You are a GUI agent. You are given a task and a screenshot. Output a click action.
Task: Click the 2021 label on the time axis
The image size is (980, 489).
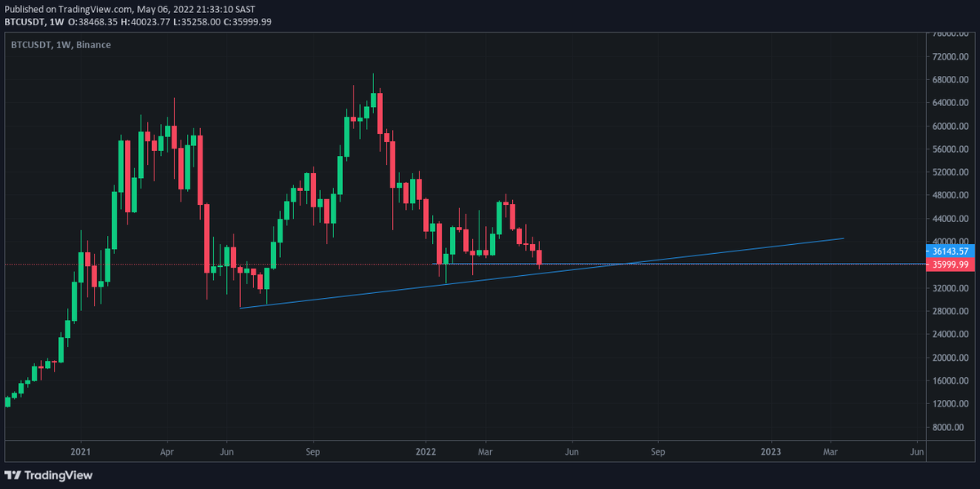[x=79, y=451]
